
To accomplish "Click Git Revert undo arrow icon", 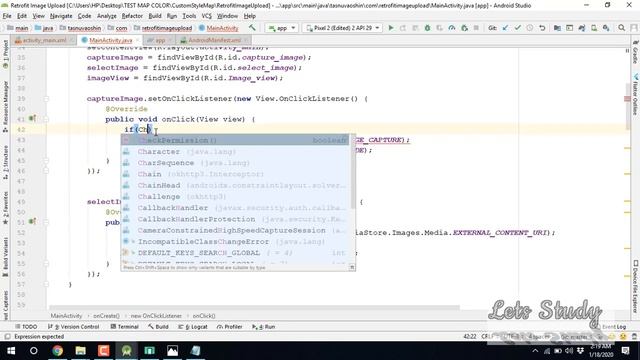I will (x=542, y=28).
